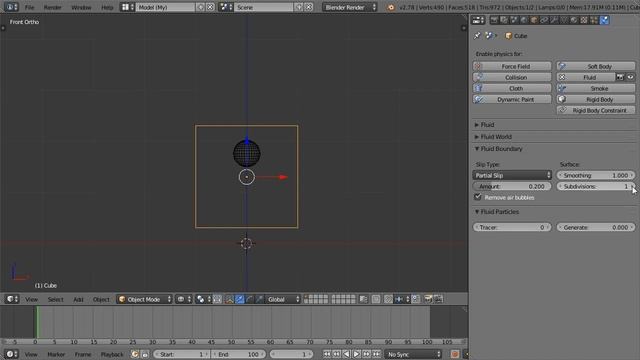Click the Amount 0.200 slider
Screen dimensions: 640x360
(x=512, y=186)
